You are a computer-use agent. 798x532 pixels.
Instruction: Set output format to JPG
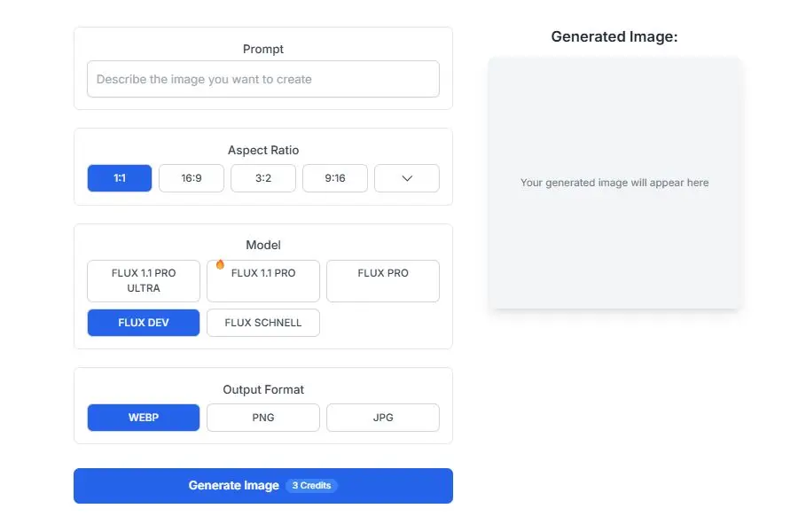pyautogui.click(x=382, y=417)
